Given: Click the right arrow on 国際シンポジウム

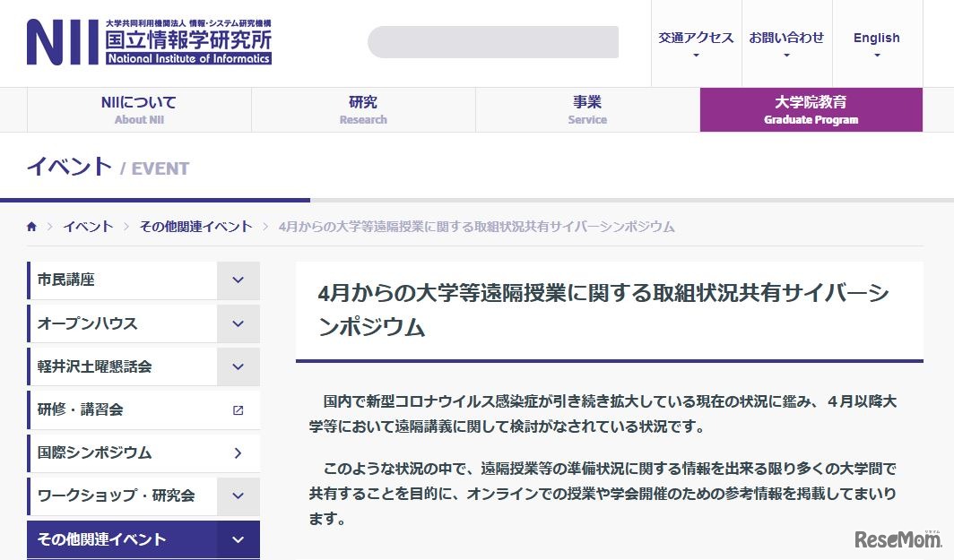Looking at the screenshot, I should (237, 452).
